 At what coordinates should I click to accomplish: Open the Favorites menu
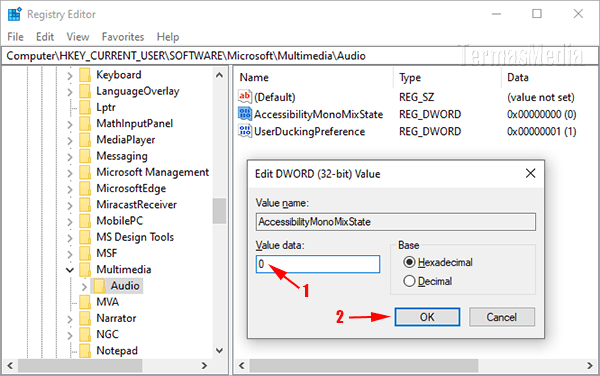tap(123, 37)
